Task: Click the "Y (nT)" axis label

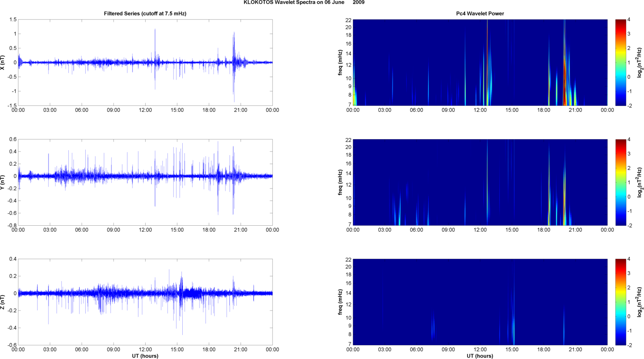Action: click(x=3, y=182)
